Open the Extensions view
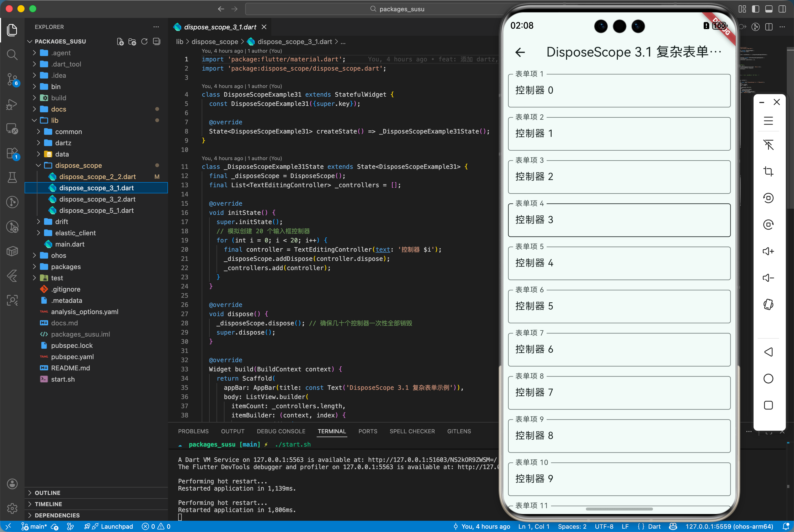This screenshot has height=532, width=794. pos(12,153)
